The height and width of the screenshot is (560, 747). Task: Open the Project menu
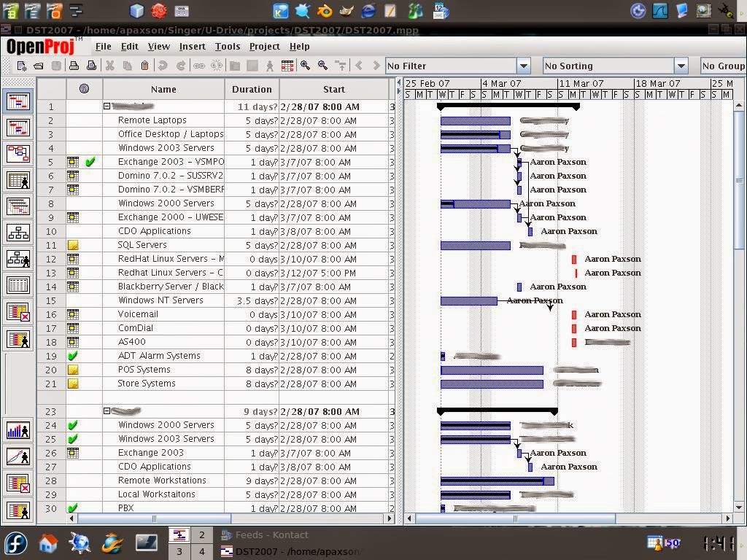pos(264,46)
